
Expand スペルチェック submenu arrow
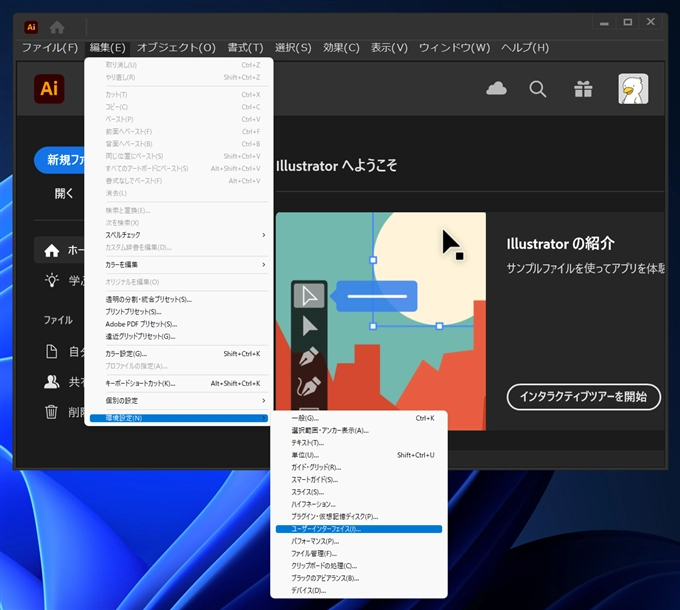(x=264, y=235)
